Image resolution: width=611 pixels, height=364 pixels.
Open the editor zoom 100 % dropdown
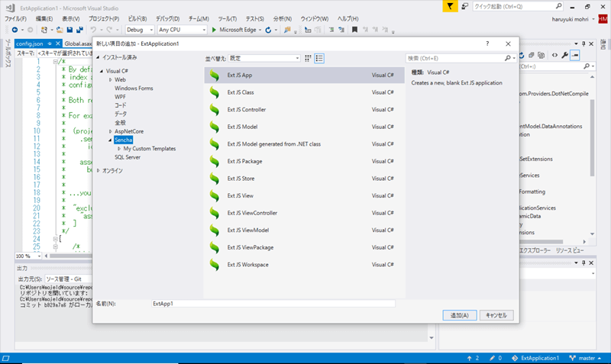pyautogui.click(x=28, y=256)
